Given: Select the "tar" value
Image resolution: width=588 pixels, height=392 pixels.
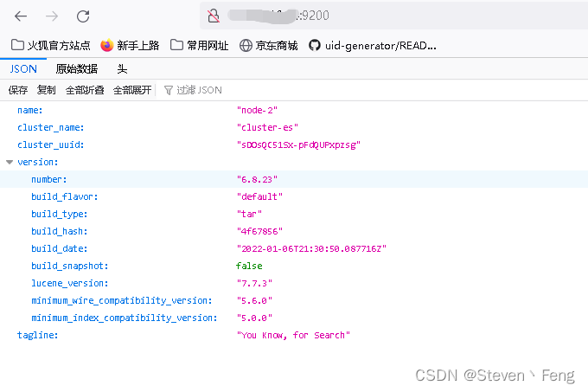Looking at the screenshot, I should [x=249, y=214].
